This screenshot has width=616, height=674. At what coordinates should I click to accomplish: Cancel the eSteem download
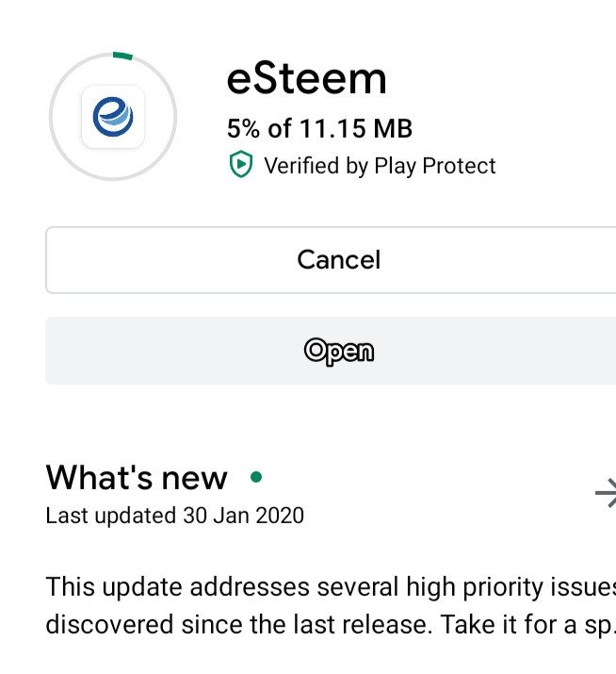pos(331,260)
